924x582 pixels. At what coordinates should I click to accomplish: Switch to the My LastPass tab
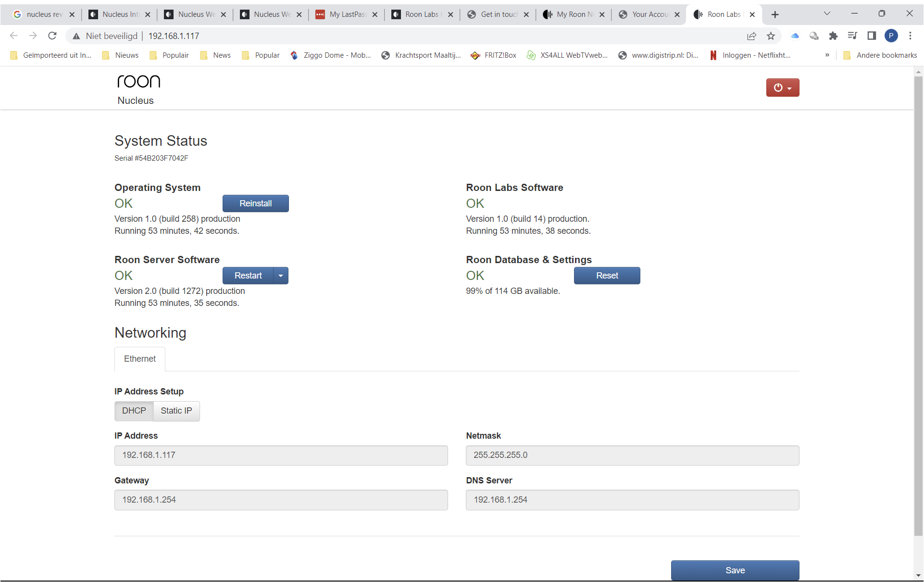347,14
